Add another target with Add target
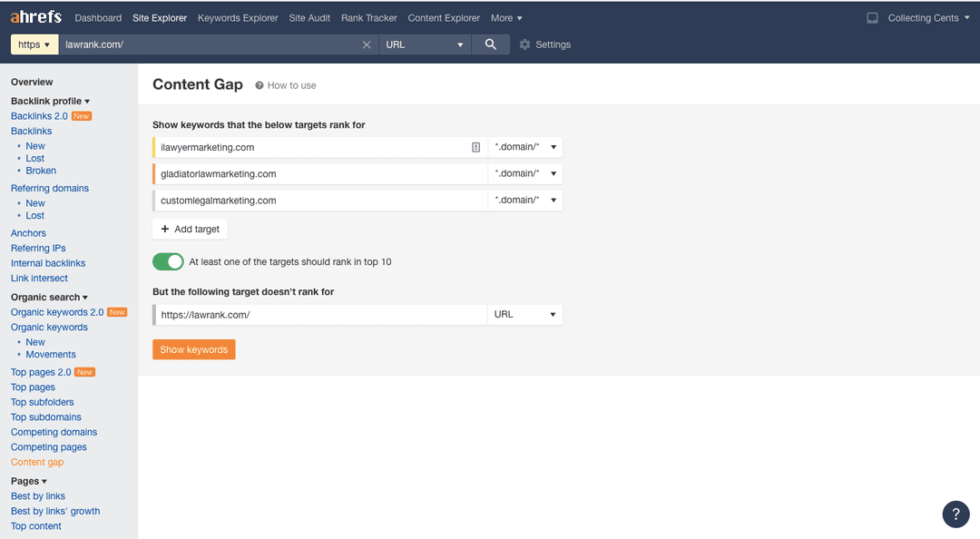Screen dimensions: 980x539 pos(190,229)
